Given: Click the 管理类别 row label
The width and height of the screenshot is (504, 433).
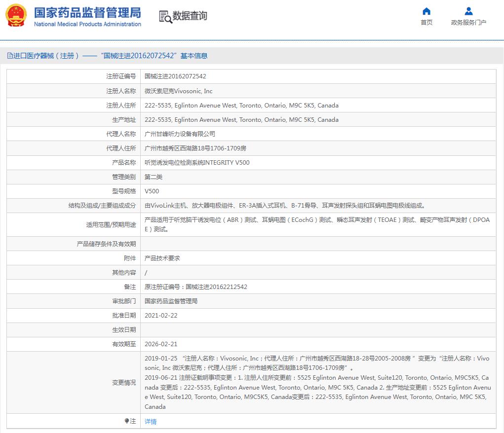Looking at the screenshot, I should (124, 177).
